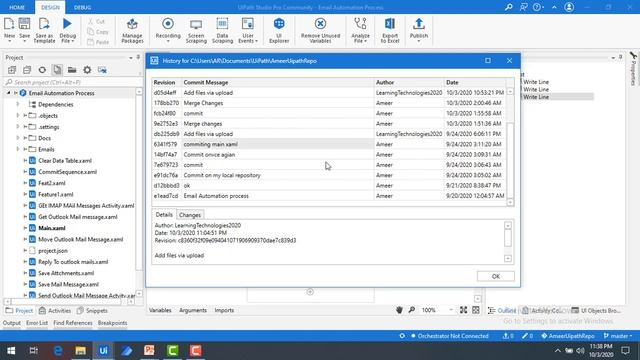Click Fit to Screen icon
The height and width of the screenshot is (360, 640).
click(463, 310)
